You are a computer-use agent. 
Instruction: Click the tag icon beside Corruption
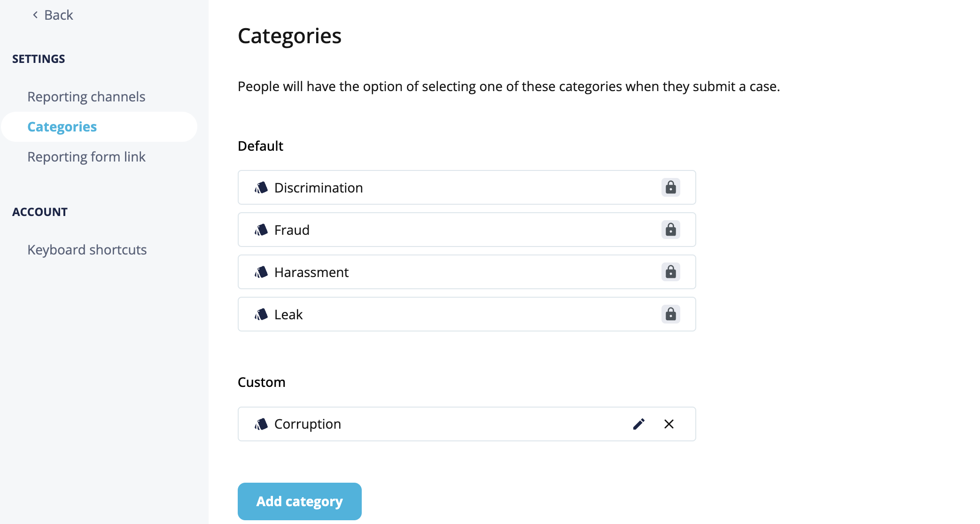pyautogui.click(x=261, y=424)
